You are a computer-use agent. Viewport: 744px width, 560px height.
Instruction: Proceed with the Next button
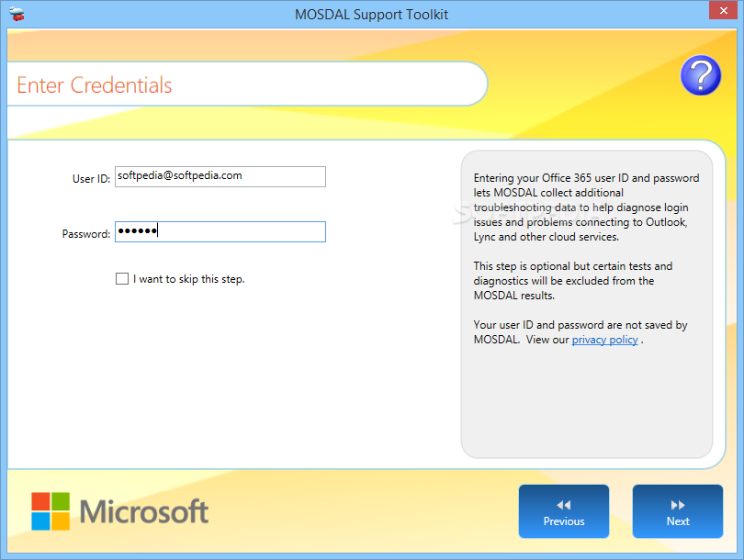tap(678, 511)
